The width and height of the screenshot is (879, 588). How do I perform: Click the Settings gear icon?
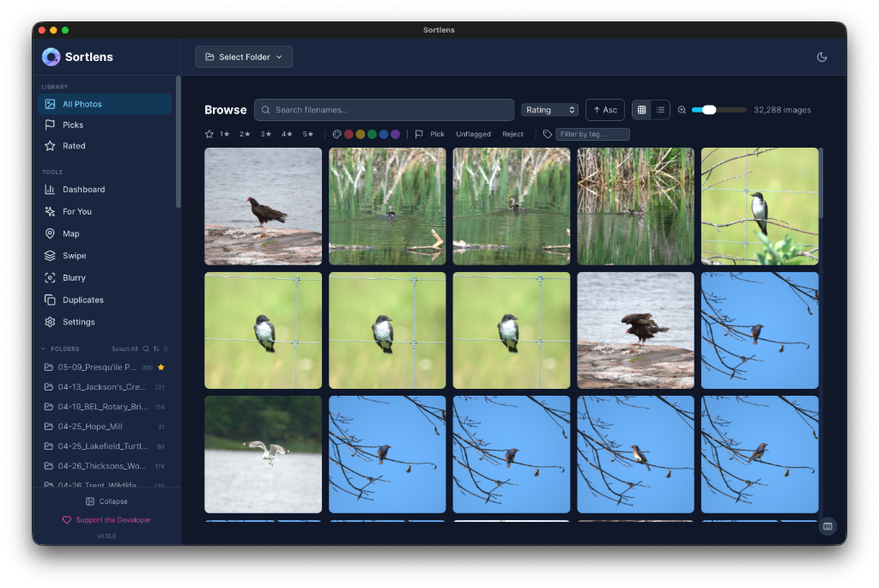(x=50, y=322)
